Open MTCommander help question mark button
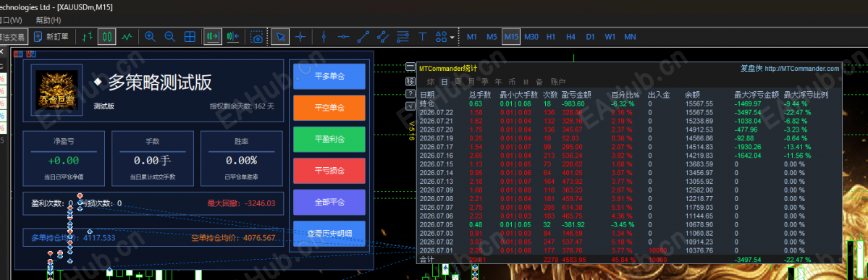This screenshot has width=868, height=280. click(410, 93)
